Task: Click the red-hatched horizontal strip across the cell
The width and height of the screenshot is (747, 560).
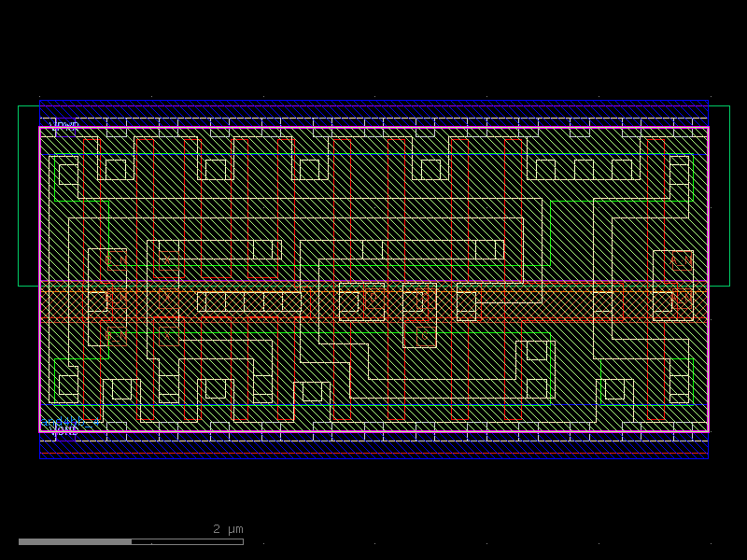Action: pyautogui.click(x=373, y=305)
